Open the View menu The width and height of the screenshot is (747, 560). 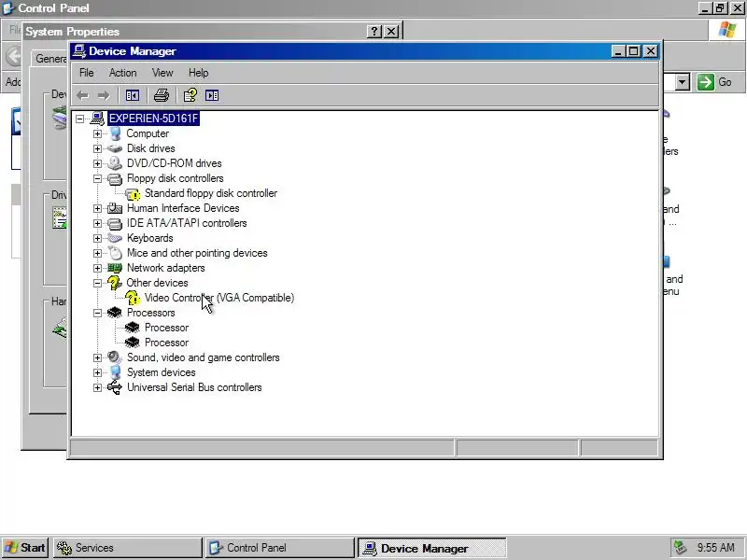pyautogui.click(x=162, y=73)
